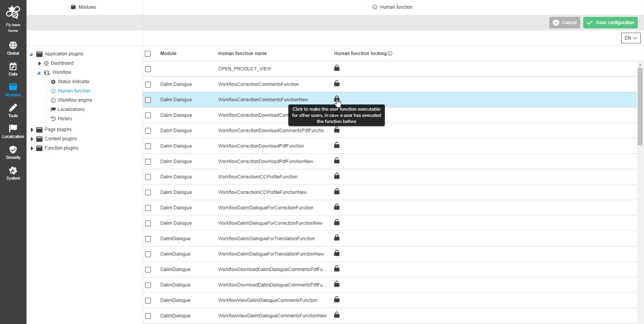Open the EN language dropdown
The height and width of the screenshot is (324, 644).
pyautogui.click(x=630, y=38)
